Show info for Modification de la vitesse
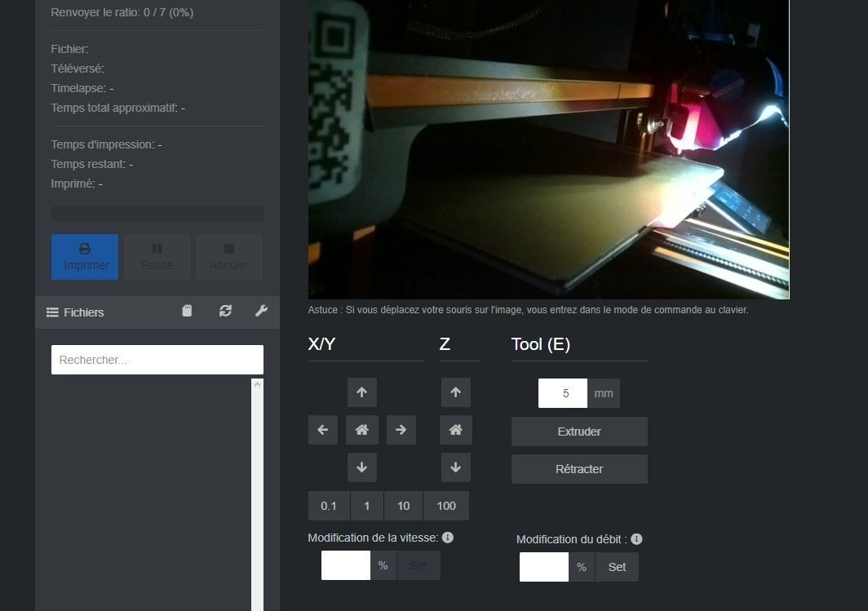Viewport: 868px width, 611px height. point(448,538)
